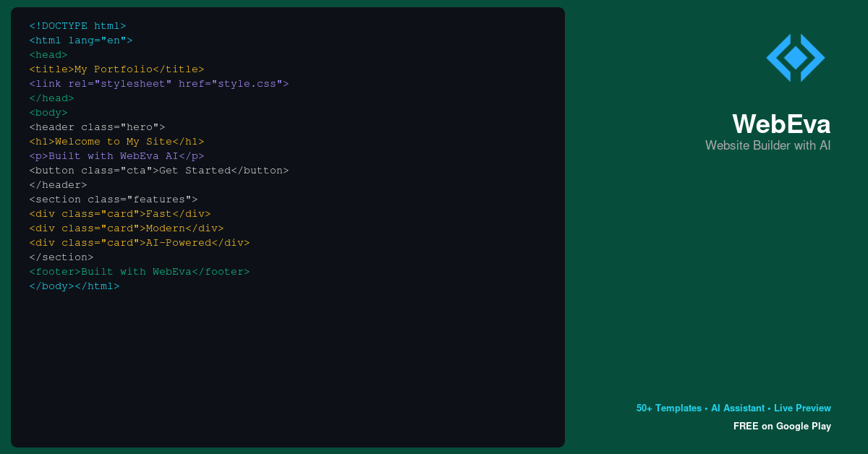The image size is (868, 454).
Task: Click the <title>My Portfolio</title> line
Action: (116, 69)
